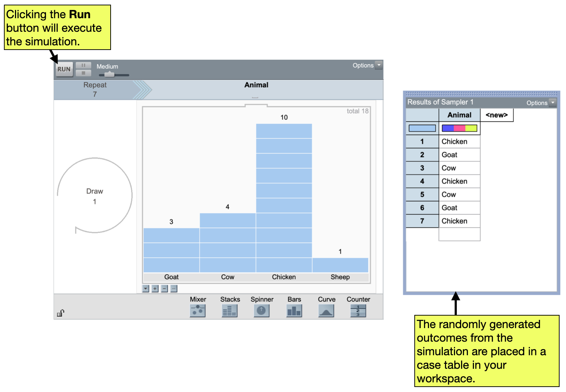This screenshot has height=392, width=566.
Task: Click the plus button below the bars
Action: (x=155, y=288)
